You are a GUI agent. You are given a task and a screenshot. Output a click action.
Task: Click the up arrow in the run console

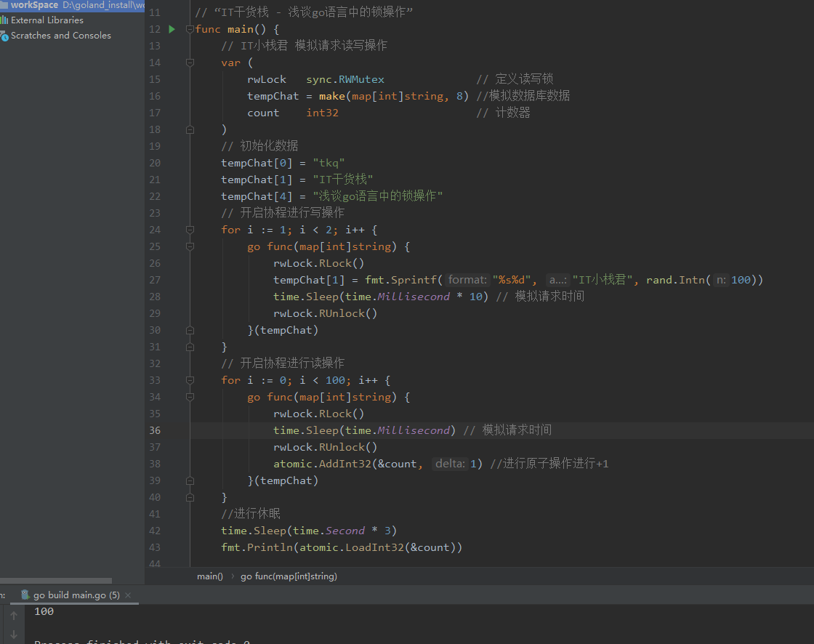coord(13,616)
